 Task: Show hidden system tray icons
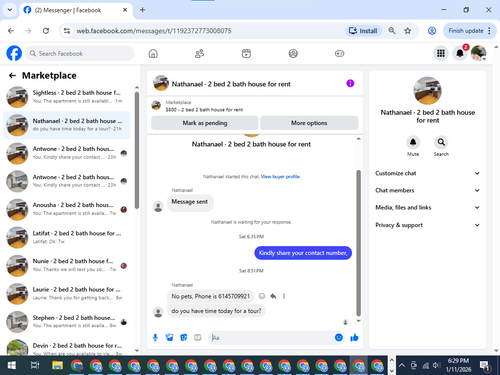402,365
